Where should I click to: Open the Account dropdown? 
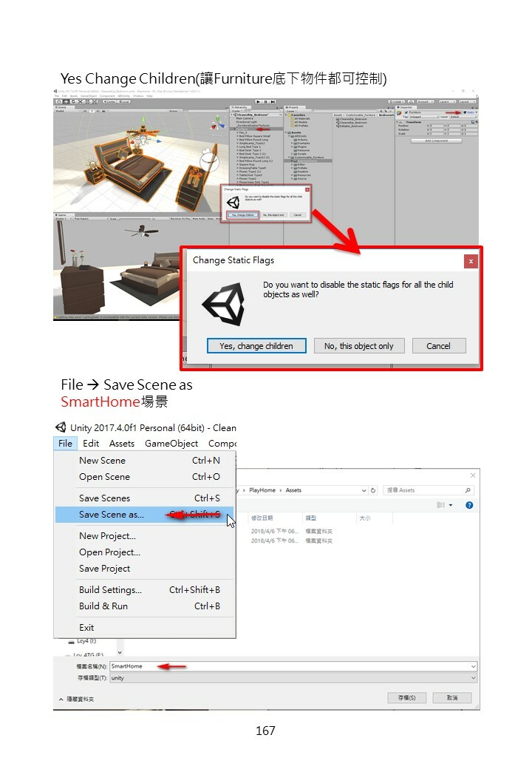(426, 101)
